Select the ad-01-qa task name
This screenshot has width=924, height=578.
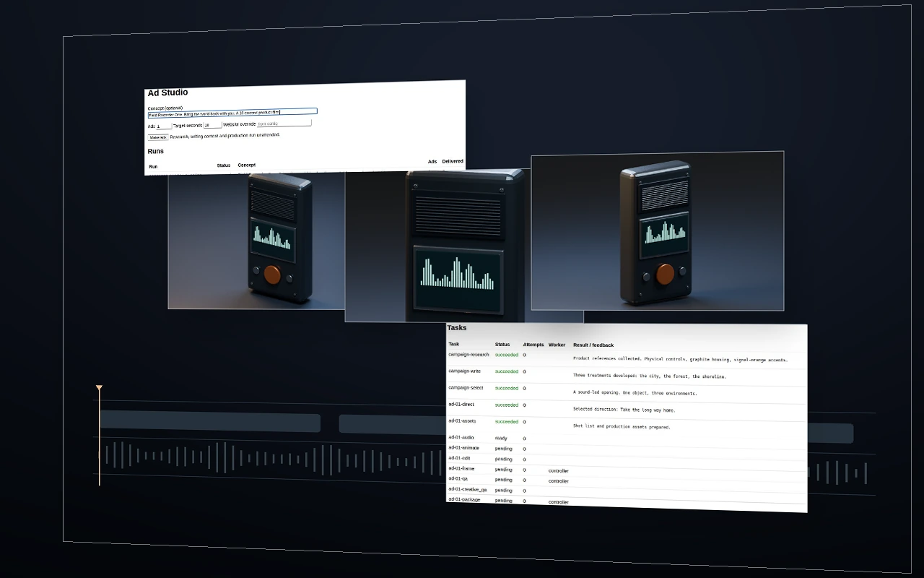point(458,479)
